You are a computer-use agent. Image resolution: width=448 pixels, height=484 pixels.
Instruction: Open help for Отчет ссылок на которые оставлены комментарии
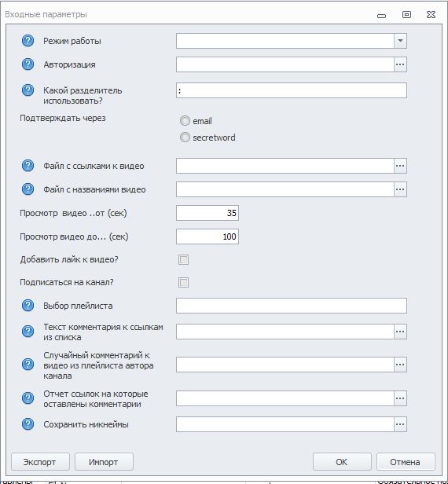28,398
